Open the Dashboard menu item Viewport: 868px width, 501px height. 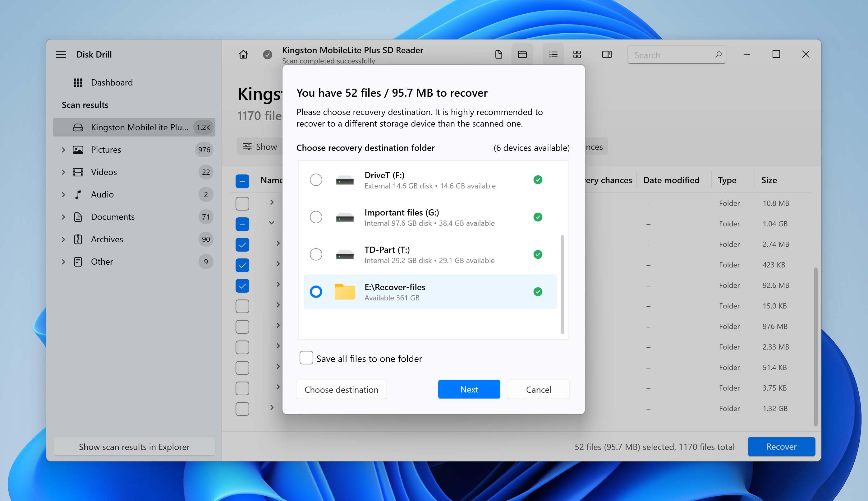(x=112, y=82)
